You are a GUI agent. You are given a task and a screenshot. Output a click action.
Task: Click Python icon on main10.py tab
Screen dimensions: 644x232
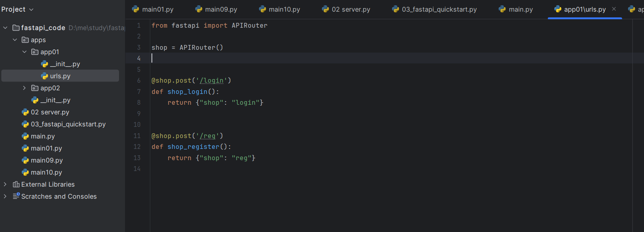coord(262,9)
